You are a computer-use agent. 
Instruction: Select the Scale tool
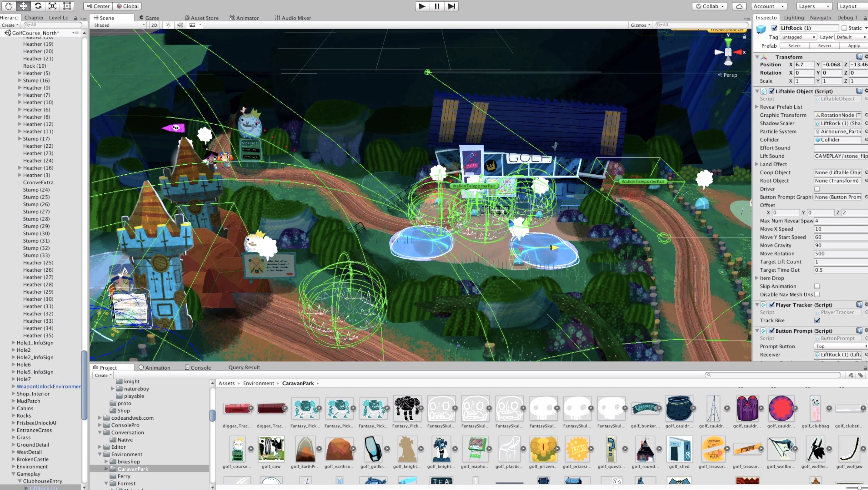coord(52,6)
